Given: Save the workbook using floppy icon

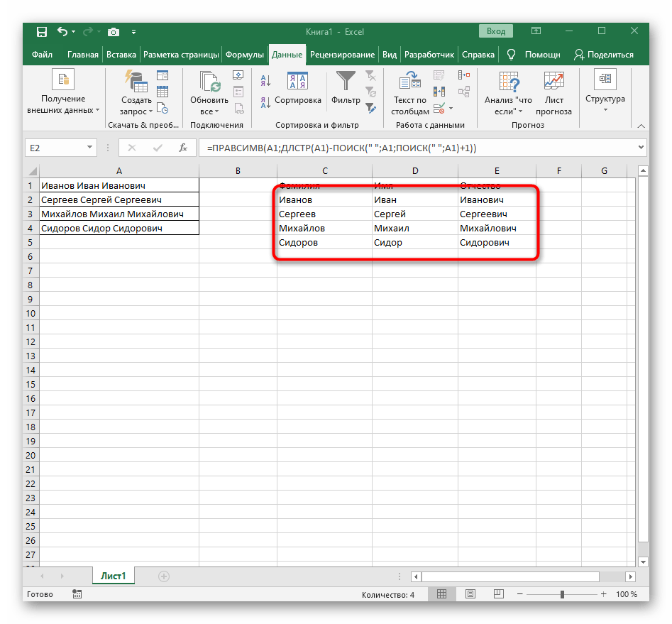Looking at the screenshot, I should (42, 32).
